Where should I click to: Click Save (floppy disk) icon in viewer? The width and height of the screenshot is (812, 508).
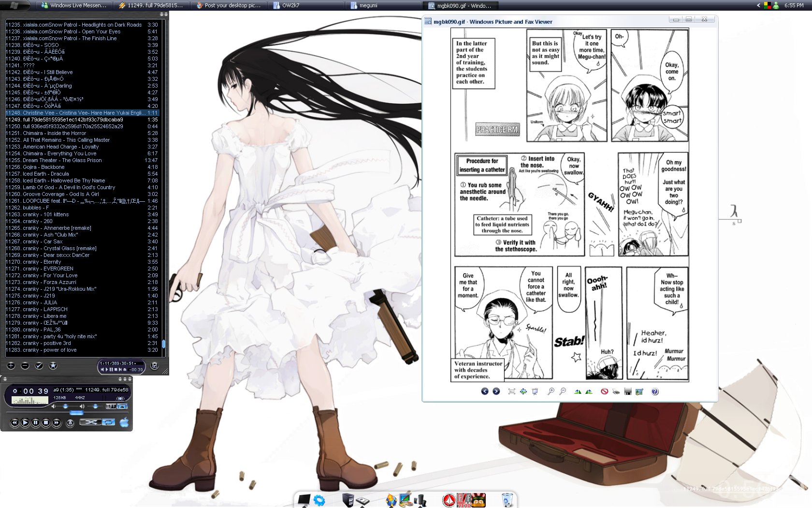click(x=627, y=391)
